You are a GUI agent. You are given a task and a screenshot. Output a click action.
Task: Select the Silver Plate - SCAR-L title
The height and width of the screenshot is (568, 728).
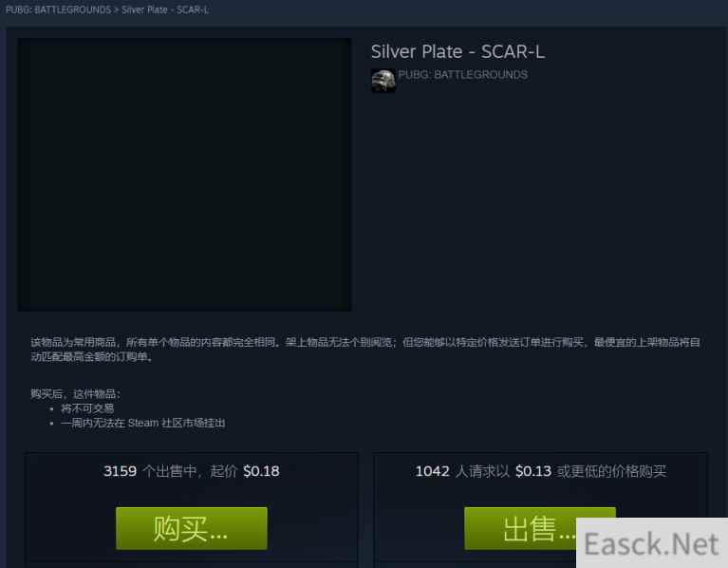(457, 51)
